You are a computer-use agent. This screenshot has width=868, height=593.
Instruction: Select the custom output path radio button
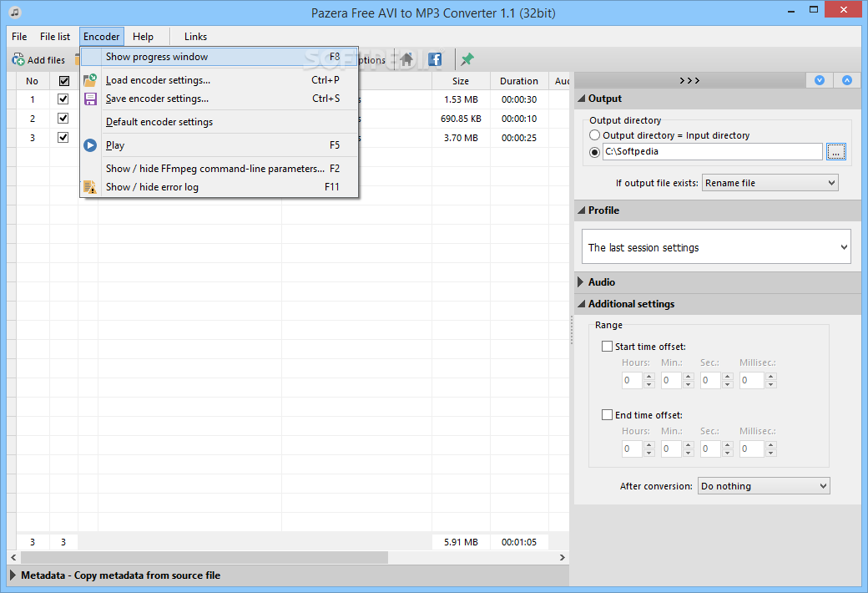(x=594, y=152)
